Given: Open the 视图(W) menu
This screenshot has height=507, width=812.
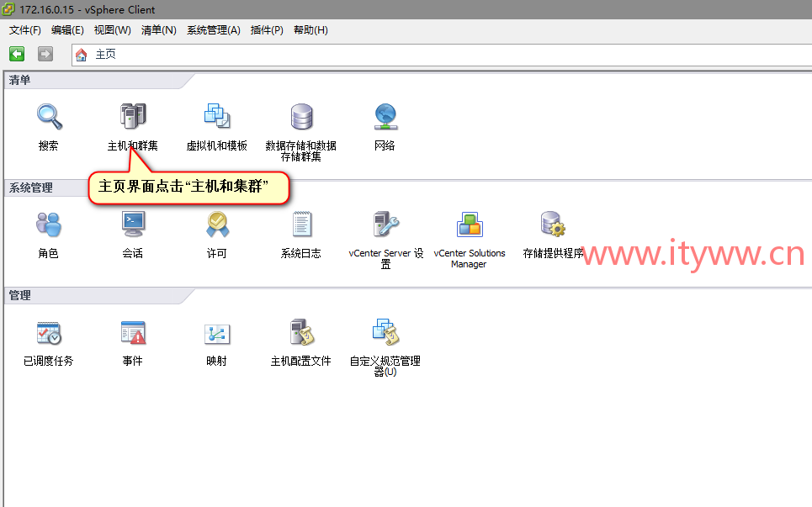Looking at the screenshot, I should (113, 30).
